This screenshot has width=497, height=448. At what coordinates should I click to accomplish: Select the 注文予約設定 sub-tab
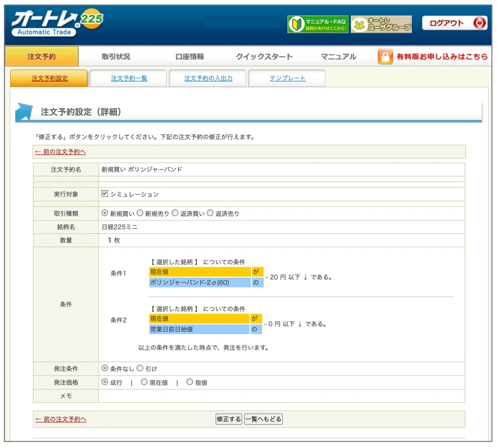[x=49, y=78]
